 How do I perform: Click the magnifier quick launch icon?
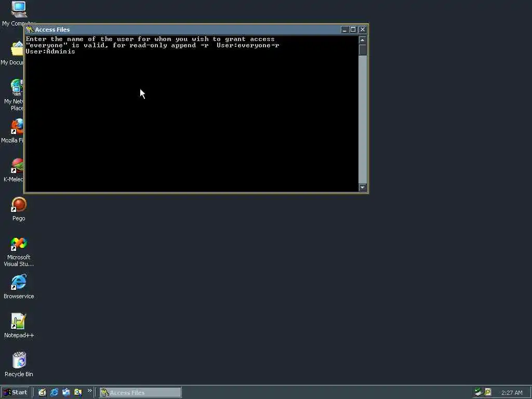coord(78,392)
